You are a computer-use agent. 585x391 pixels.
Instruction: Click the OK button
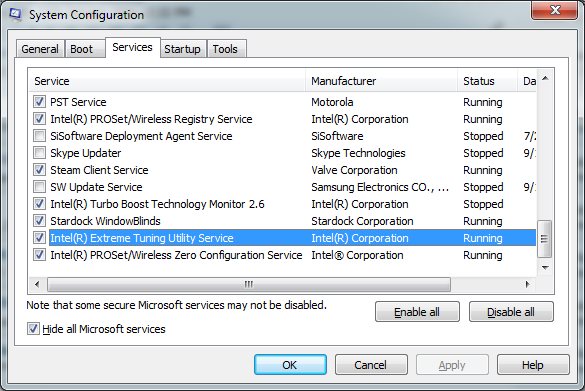[x=290, y=365]
